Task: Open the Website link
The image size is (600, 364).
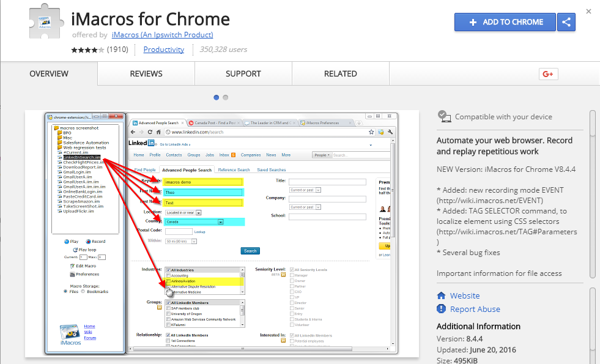Action: click(465, 295)
